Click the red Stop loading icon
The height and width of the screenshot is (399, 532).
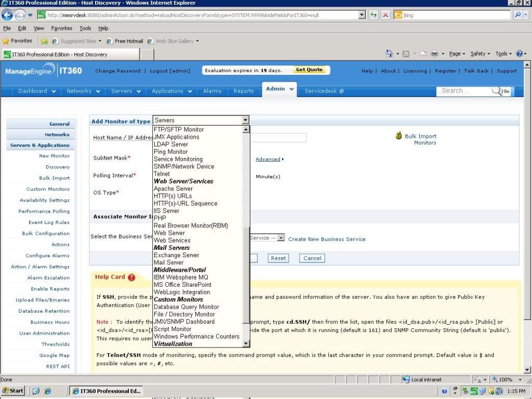point(385,15)
